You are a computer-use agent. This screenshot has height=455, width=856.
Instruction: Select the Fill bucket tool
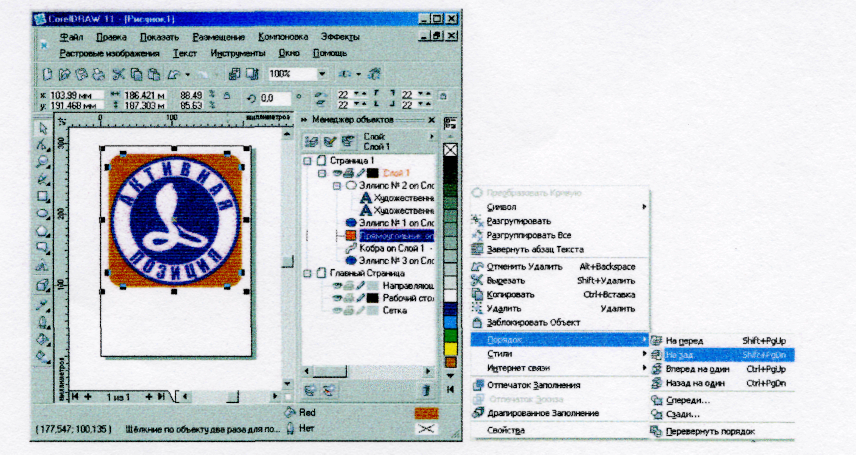tap(43, 339)
